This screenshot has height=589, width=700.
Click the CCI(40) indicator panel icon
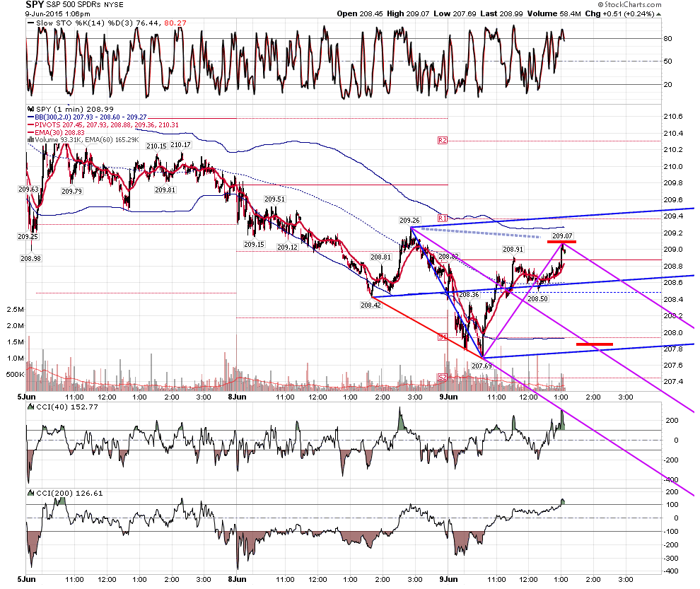click(x=31, y=407)
